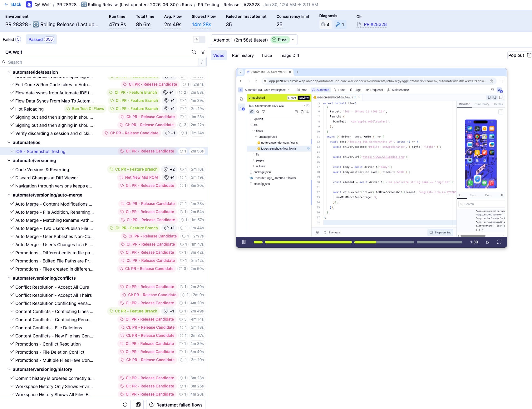
Task: Click +1 tags chip on Verify discarding a session
Action: [170, 133]
